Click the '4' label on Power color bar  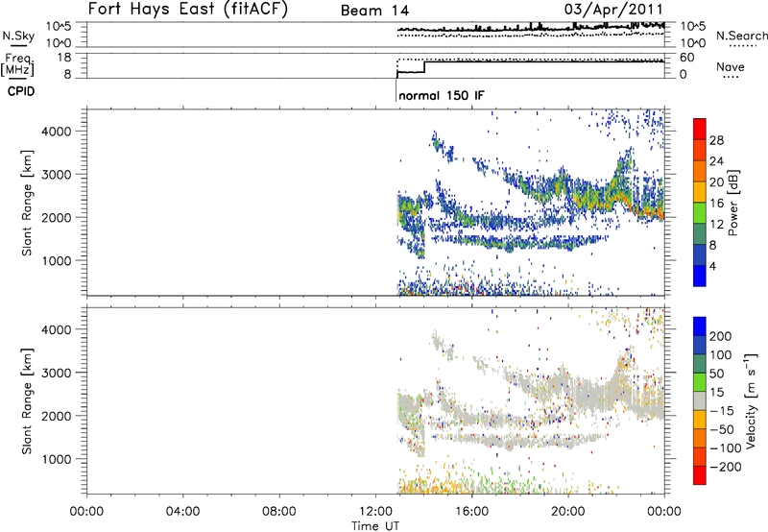point(712,266)
